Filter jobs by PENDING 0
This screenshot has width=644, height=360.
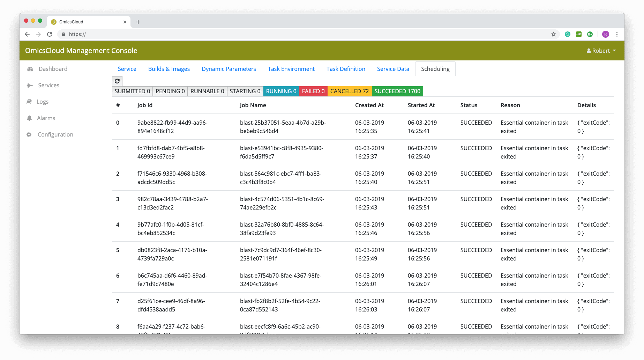tap(170, 91)
